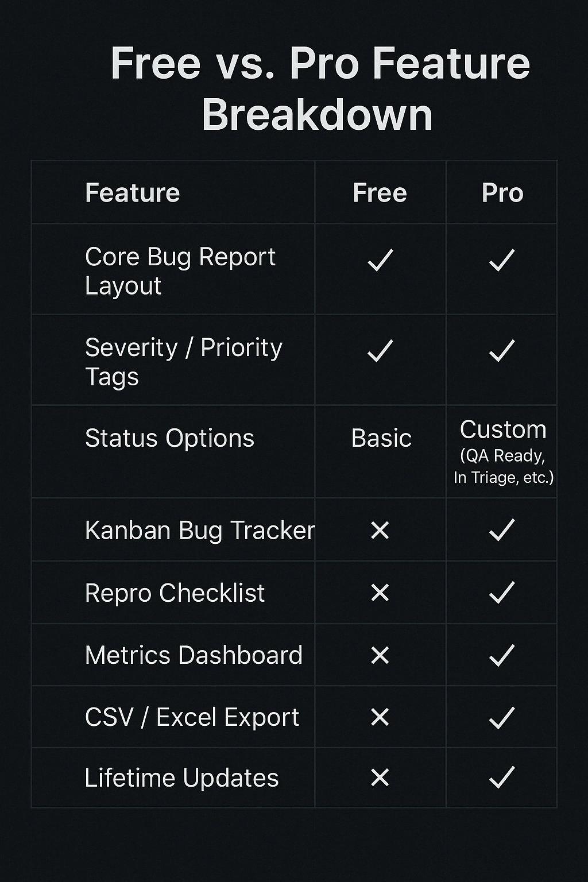
Task: Click the Pro checkmark for Severity / Priority Tags
Action: click(502, 350)
